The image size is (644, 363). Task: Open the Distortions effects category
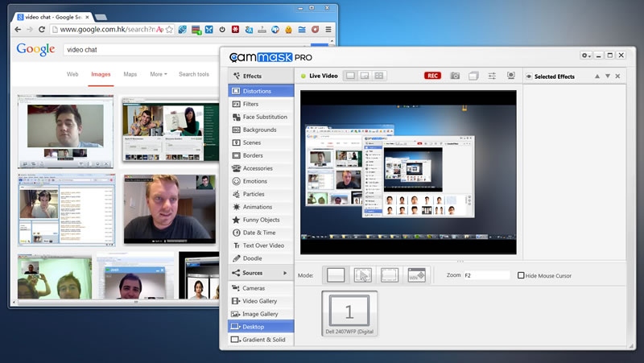coord(261,91)
